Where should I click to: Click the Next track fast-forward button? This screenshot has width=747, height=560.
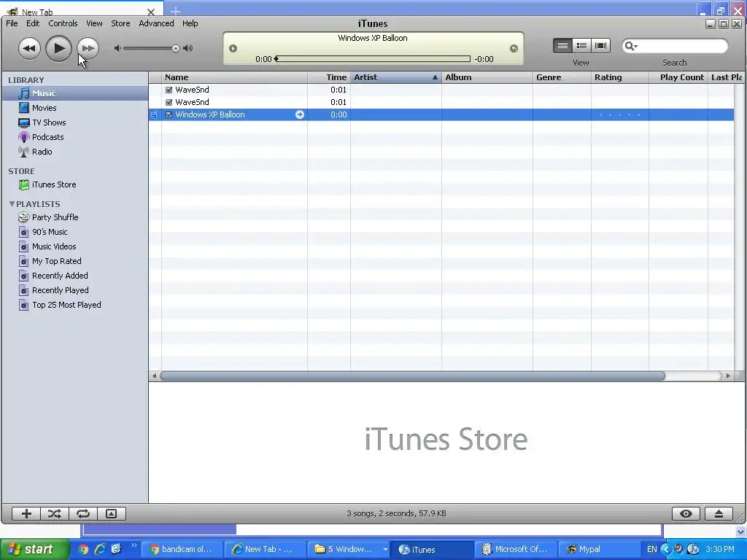(x=88, y=48)
